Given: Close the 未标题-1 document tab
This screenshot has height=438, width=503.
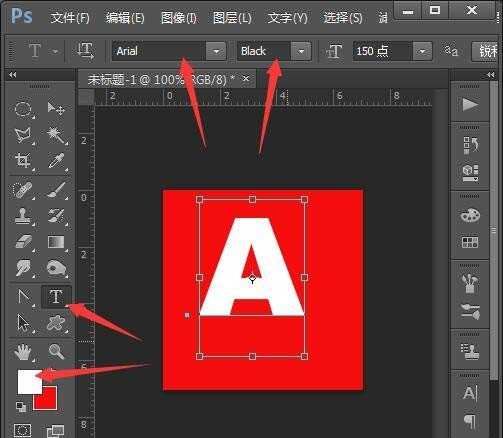Looking at the screenshot, I should (246, 79).
